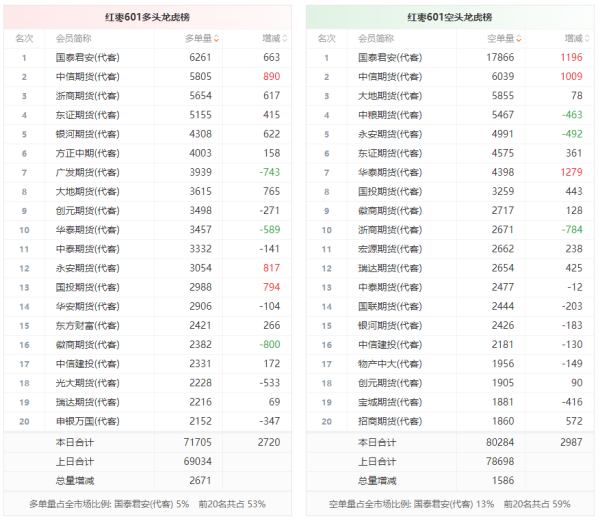The image size is (600, 521).
Task: Select 东证期货(代客) in long table
Action: tap(88, 115)
